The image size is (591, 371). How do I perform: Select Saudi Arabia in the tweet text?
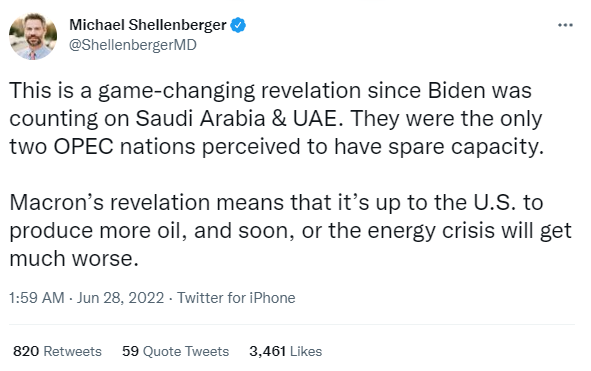point(200,118)
